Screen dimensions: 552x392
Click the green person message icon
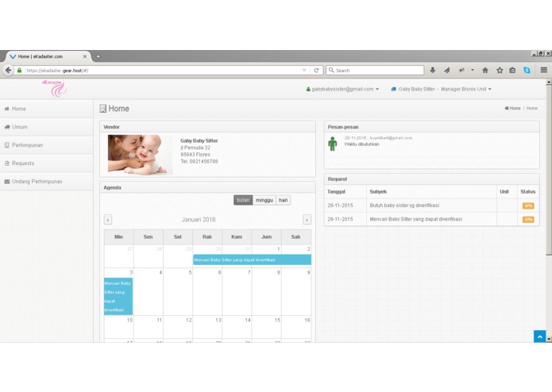[332, 144]
